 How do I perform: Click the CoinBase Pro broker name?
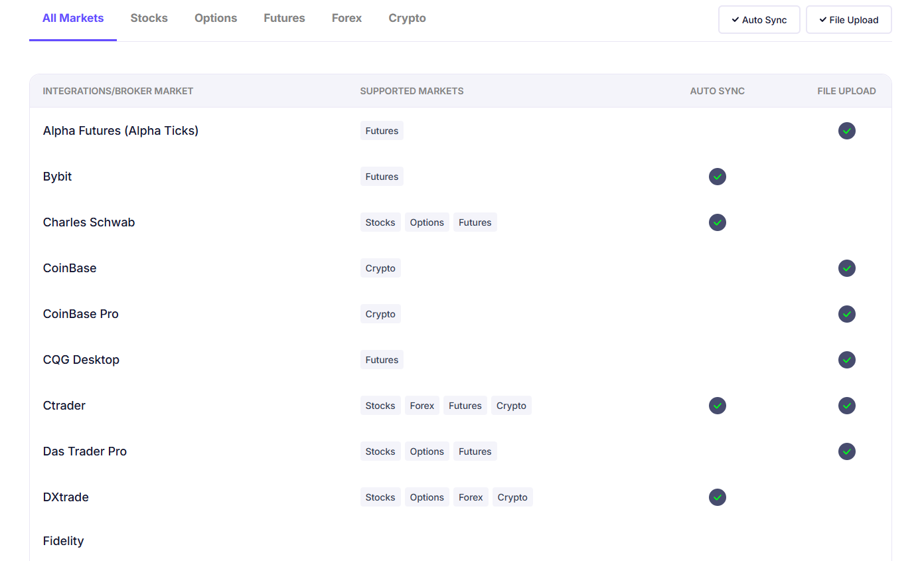coord(81,314)
